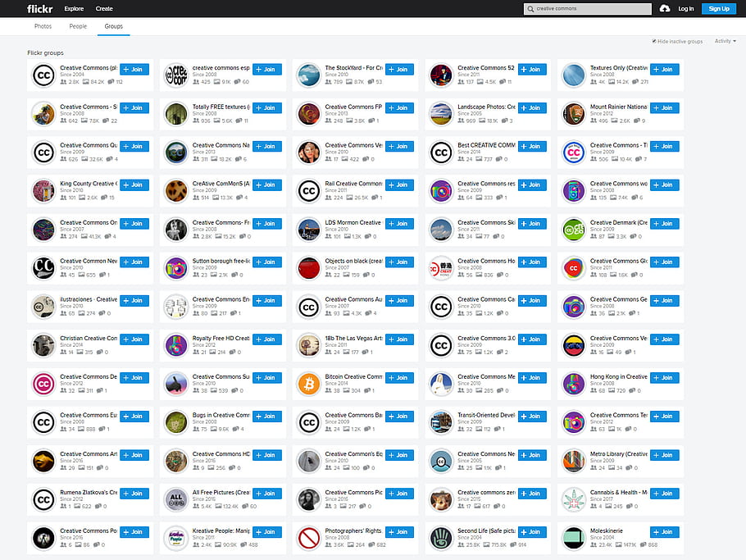Join the Cannabis & Health group
This screenshot has height=560, width=746.
click(x=665, y=494)
